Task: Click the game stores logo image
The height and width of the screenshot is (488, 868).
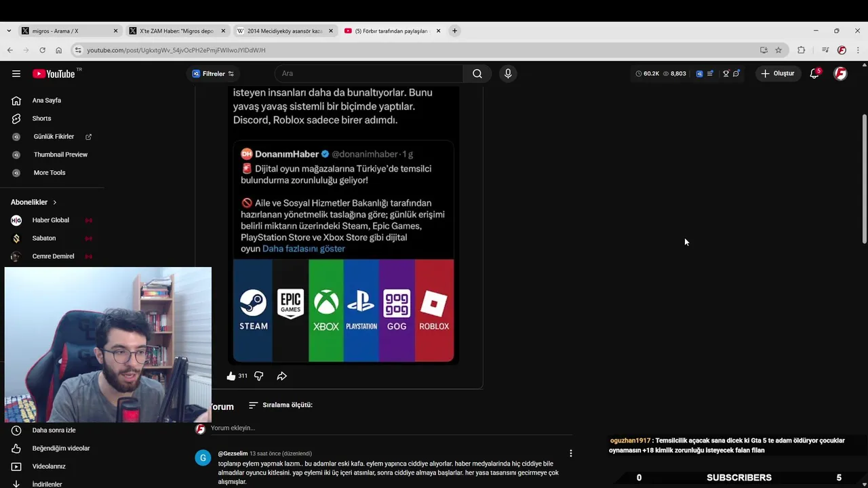Action: [x=344, y=310]
